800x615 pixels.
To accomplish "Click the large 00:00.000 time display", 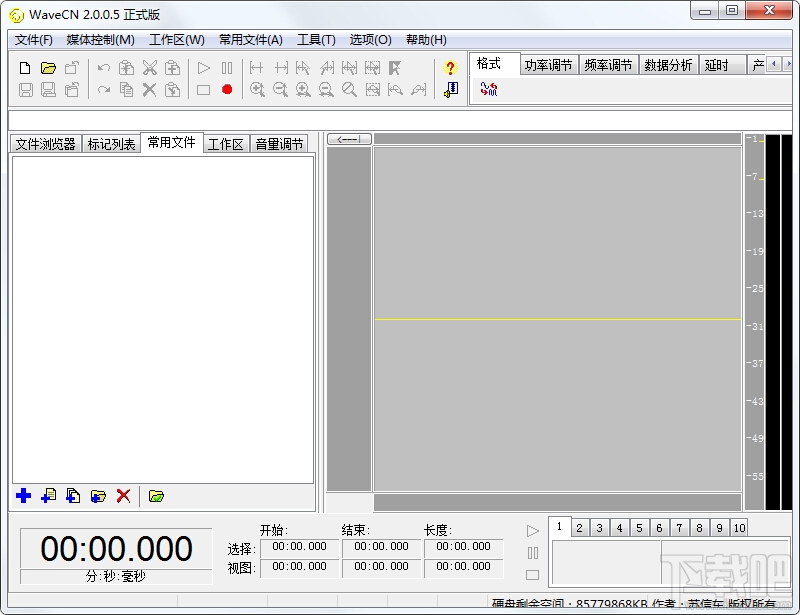I will tap(116, 549).
